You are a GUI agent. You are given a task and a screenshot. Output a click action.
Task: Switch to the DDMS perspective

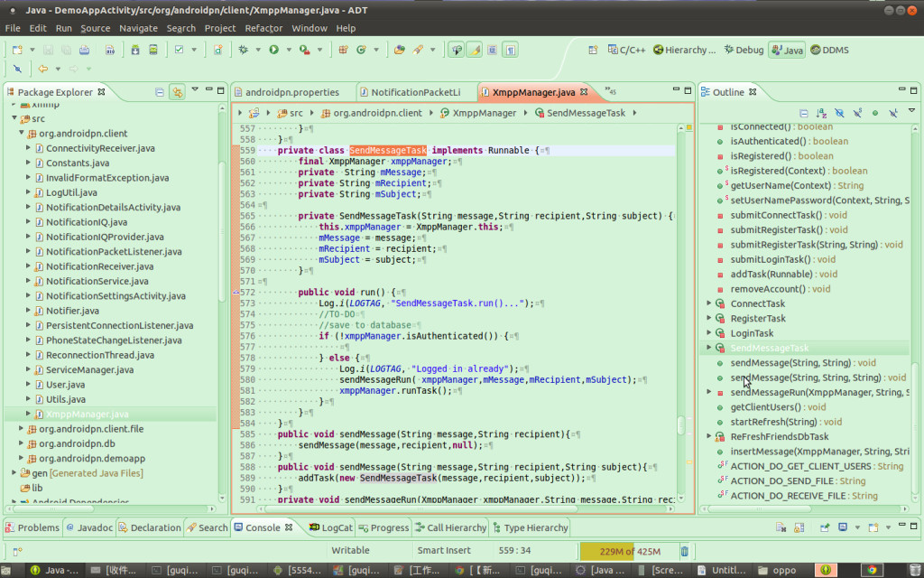coord(827,51)
